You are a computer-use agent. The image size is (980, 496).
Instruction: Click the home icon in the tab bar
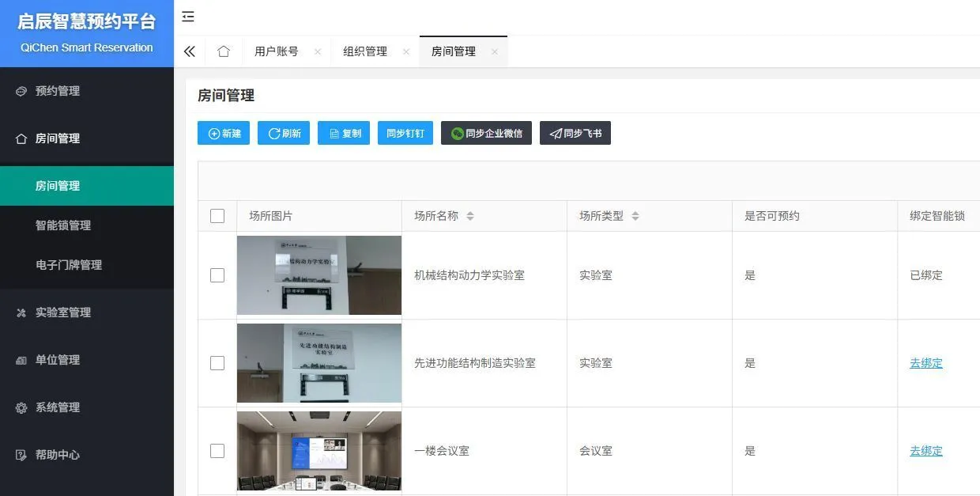pyautogui.click(x=224, y=51)
